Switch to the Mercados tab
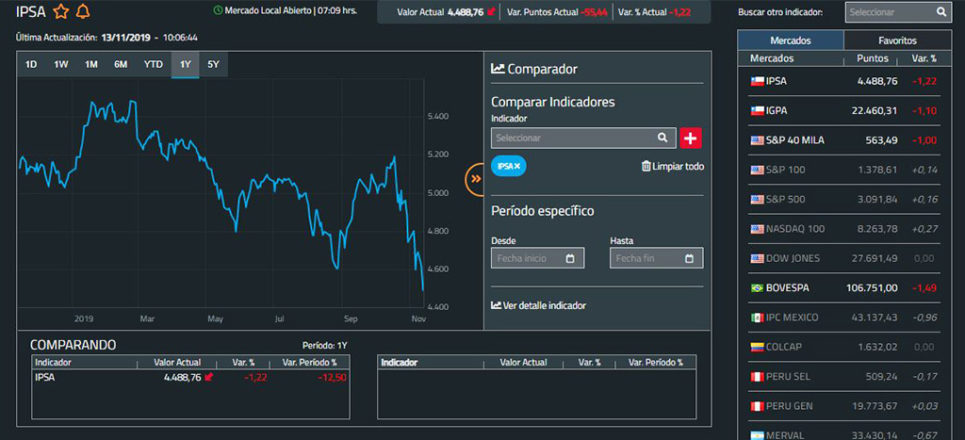Image resolution: width=965 pixels, height=440 pixels. (790, 41)
